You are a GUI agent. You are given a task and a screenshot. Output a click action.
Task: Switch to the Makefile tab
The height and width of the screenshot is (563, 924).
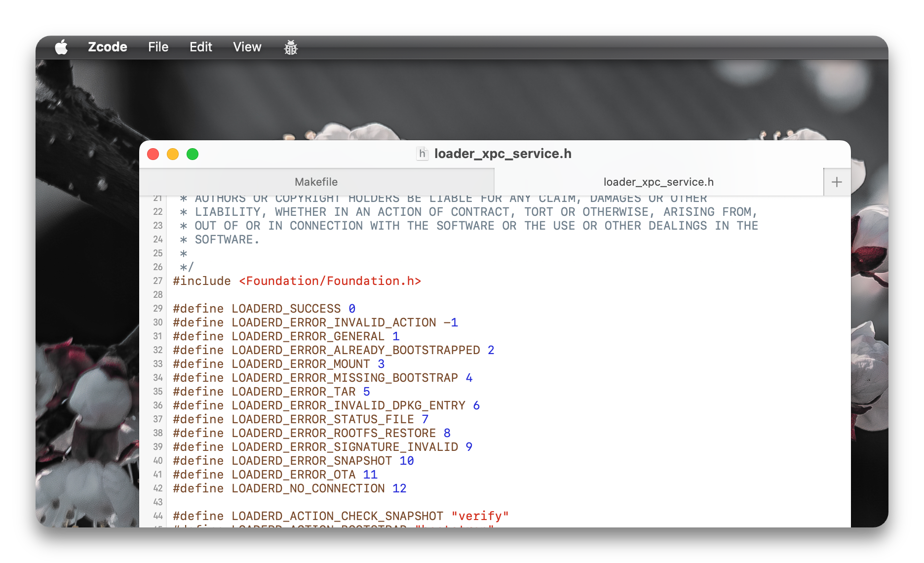[x=316, y=182]
